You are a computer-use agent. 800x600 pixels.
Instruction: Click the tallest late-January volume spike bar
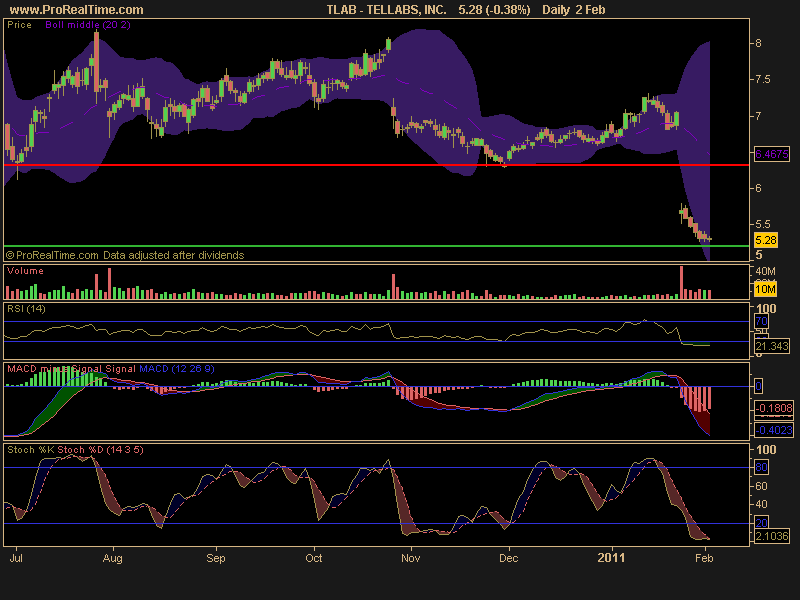[681, 282]
